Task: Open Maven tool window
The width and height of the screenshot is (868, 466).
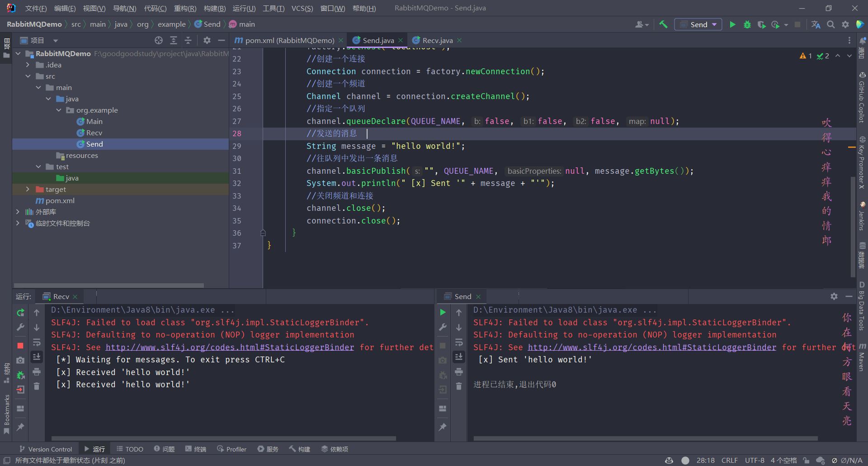Action: pyautogui.click(x=862, y=357)
